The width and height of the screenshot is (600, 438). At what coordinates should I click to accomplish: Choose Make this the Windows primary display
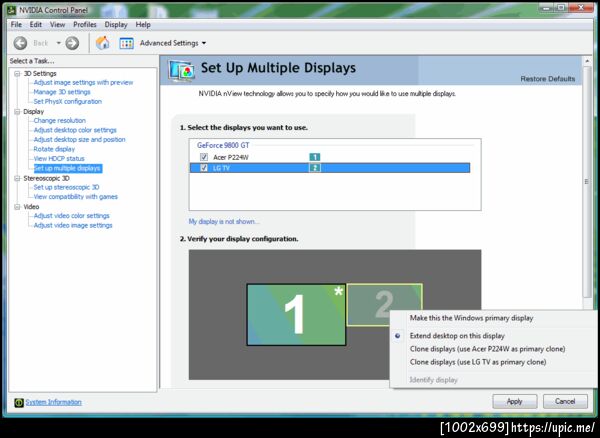471,318
